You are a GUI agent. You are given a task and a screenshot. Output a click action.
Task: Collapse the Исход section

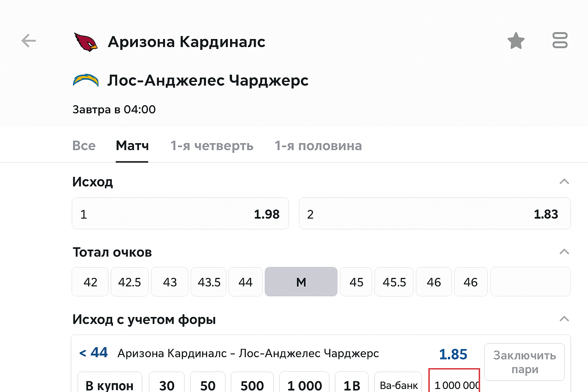[x=564, y=181]
